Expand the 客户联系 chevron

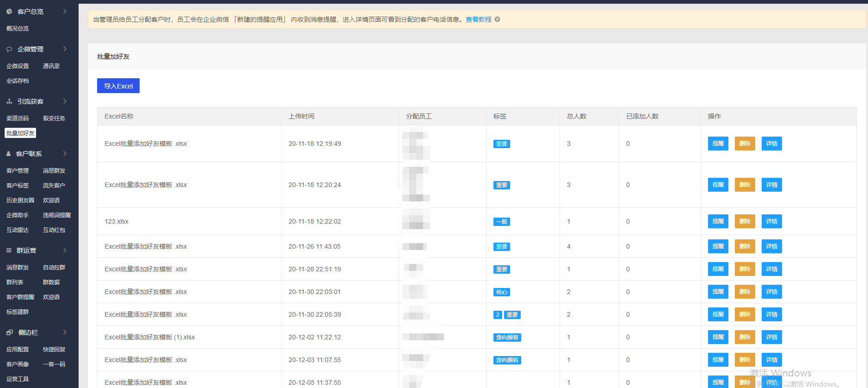coord(65,154)
